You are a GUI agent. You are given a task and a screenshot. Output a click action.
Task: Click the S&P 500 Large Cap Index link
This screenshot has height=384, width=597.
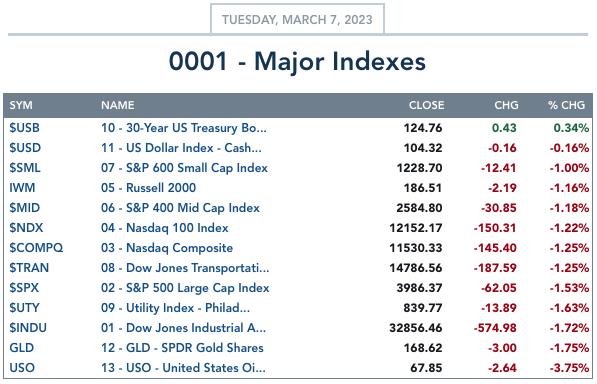coord(185,288)
